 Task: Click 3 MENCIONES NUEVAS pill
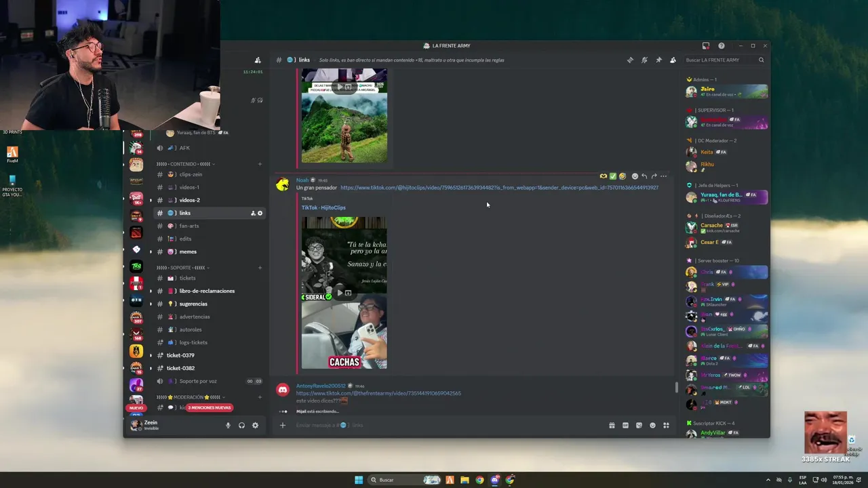[210, 408]
